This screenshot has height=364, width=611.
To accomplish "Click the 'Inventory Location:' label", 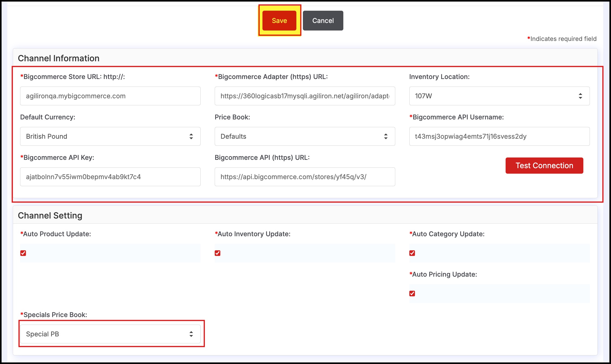I will pos(439,77).
